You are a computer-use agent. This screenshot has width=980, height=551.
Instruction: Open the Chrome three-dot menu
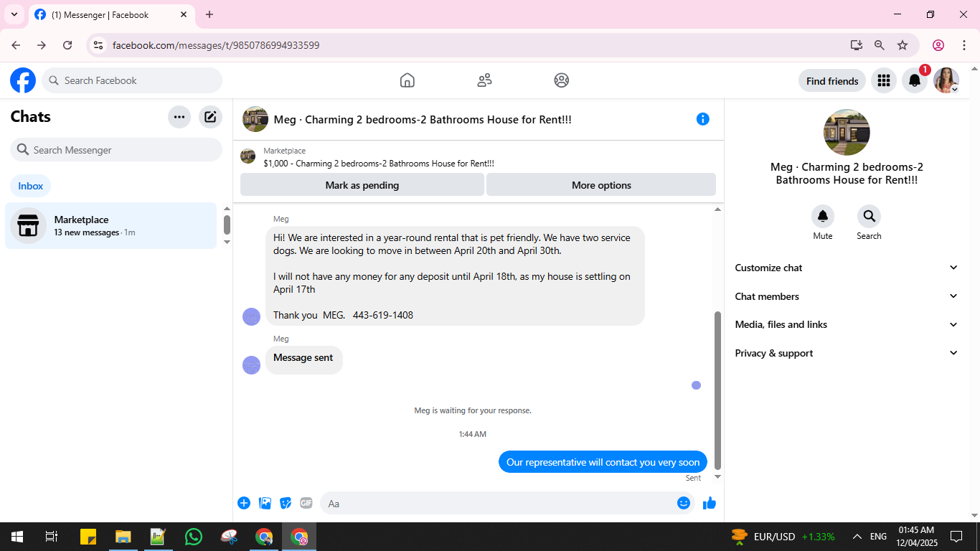pyautogui.click(x=964, y=45)
